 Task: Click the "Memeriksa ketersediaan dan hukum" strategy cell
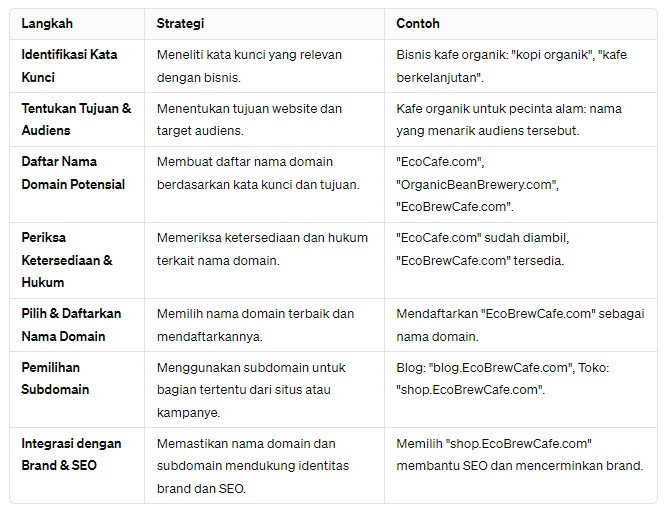[x=262, y=249]
